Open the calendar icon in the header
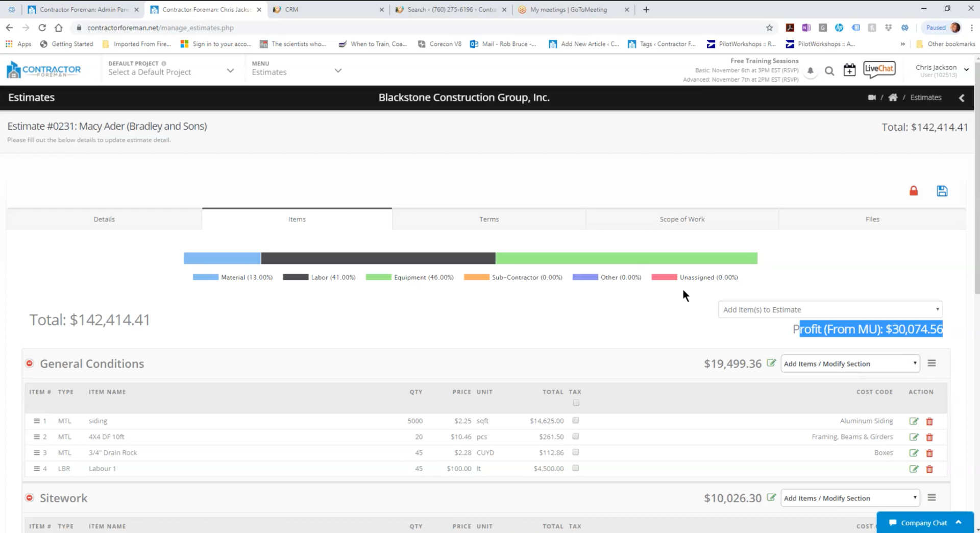 click(849, 70)
